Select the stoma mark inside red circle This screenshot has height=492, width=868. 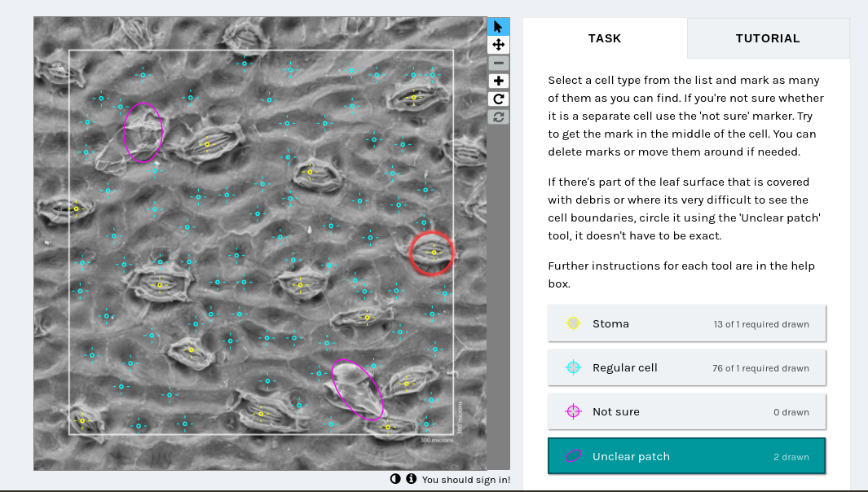[x=434, y=253]
